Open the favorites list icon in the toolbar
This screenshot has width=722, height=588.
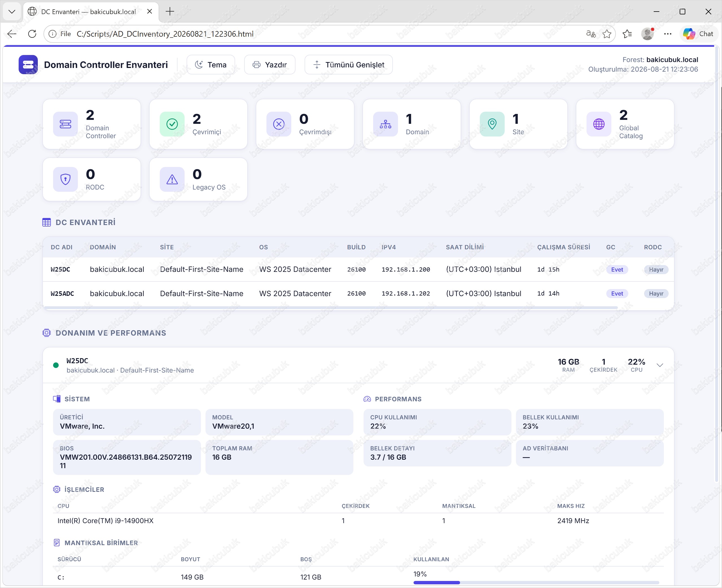click(x=627, y=34)
